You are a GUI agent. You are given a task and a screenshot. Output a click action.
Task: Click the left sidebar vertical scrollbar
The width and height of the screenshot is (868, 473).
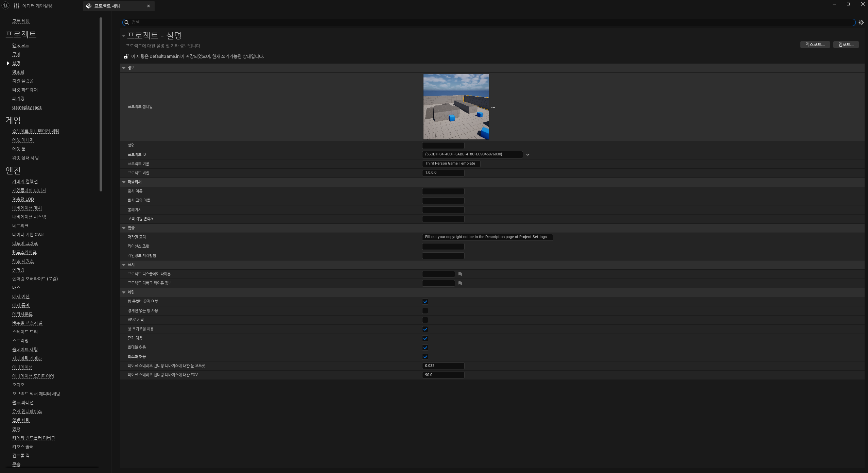tap(101, 102)
